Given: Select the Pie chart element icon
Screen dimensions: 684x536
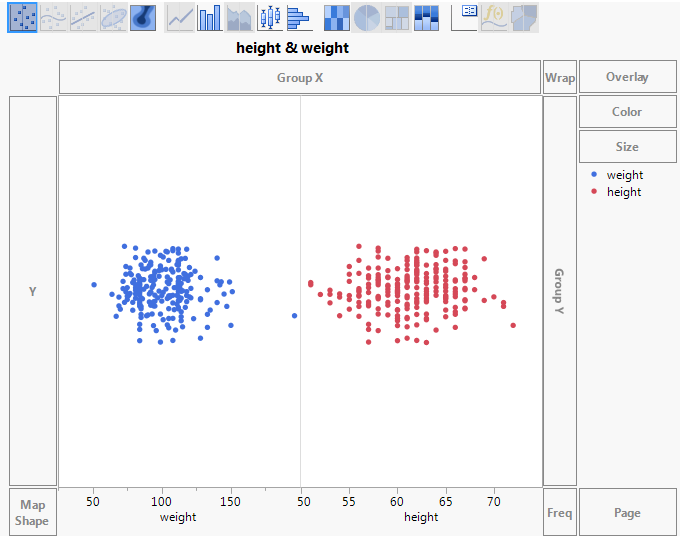Looking at the screenshot, I should pos(366,17).
